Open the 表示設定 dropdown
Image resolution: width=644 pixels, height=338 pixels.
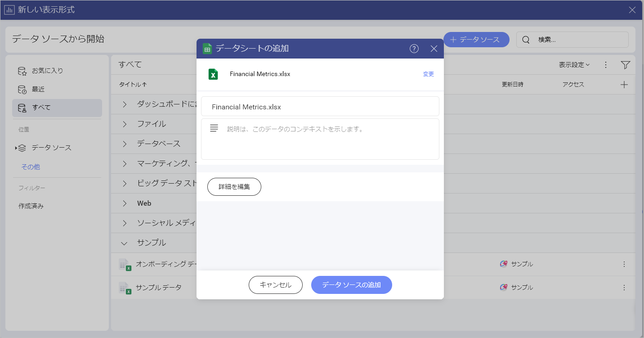pos(574,65)
